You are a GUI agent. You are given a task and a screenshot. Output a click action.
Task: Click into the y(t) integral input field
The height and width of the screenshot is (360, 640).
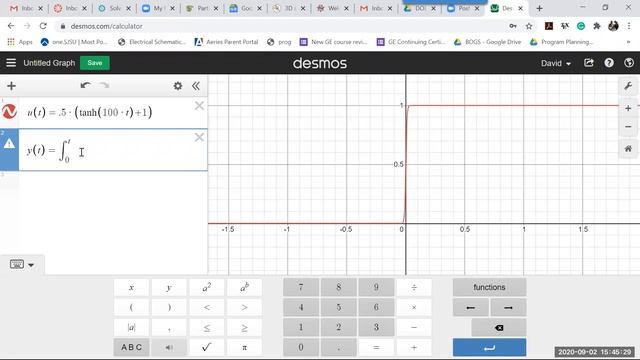pos(113,150)
